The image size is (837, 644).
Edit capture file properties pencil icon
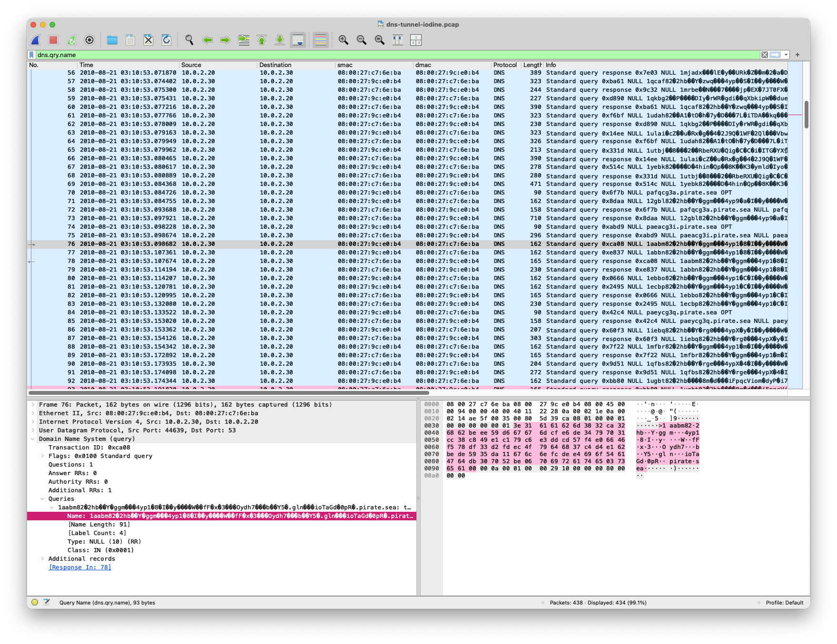click(x=47, y=602)
